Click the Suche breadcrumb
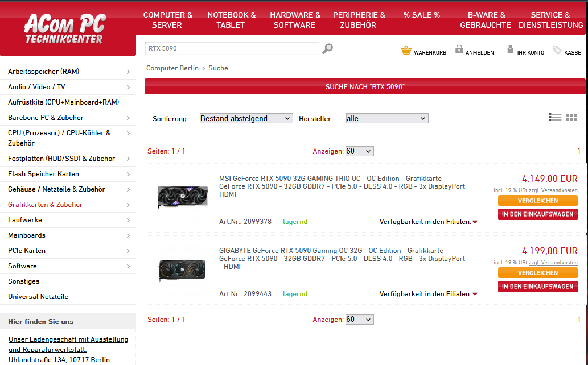This screenshot has width=588, height=365. tap(218, 68)
